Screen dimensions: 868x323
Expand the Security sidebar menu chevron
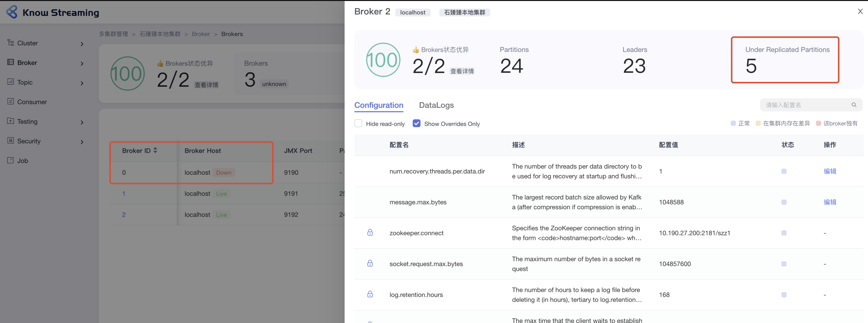click(82, 142)
